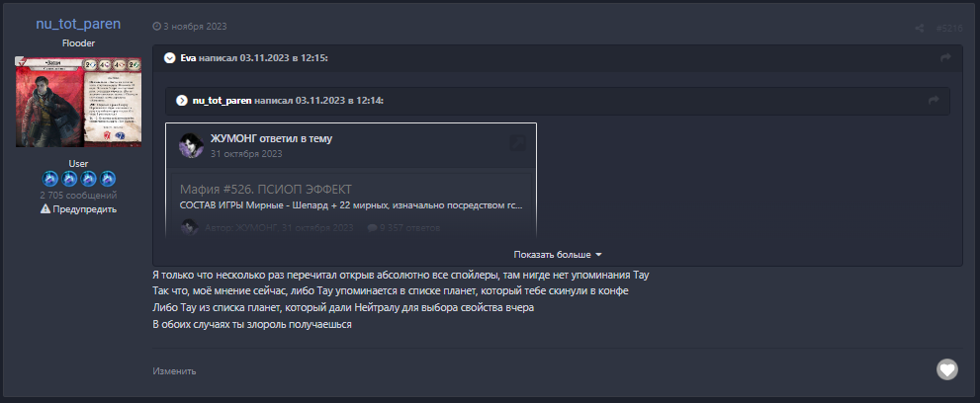This screenshot has width=980, height=403.
Task: Click ЖУМОНГ's small avatar in embedded card
Action: [x=191, y=145]
